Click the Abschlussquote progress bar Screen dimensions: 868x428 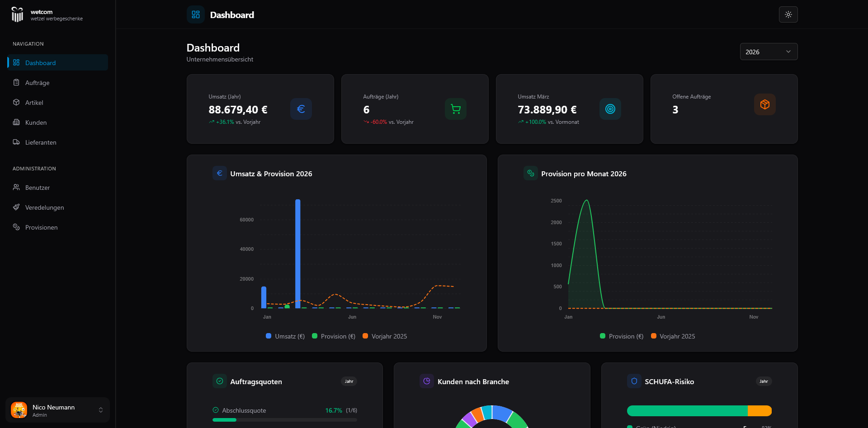pos(284,420)
